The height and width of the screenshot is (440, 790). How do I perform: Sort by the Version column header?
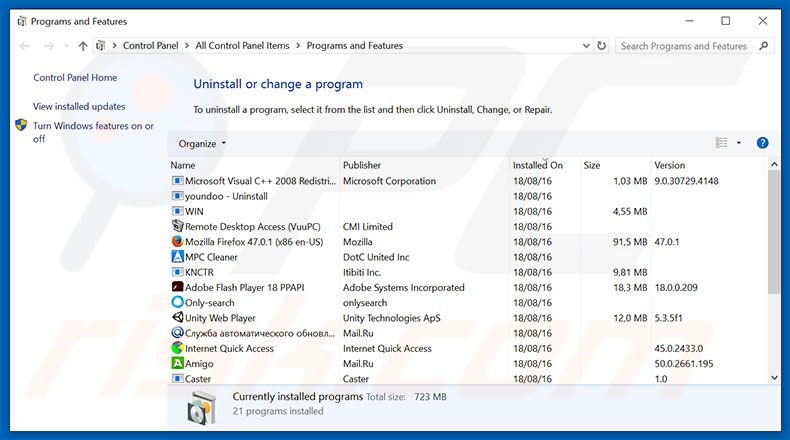708,165
